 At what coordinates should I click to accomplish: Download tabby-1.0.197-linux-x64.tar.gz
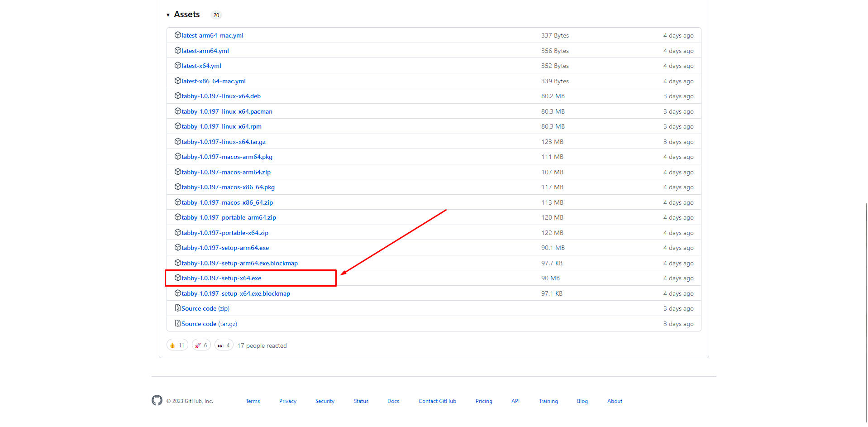click(x=224, y=142)
